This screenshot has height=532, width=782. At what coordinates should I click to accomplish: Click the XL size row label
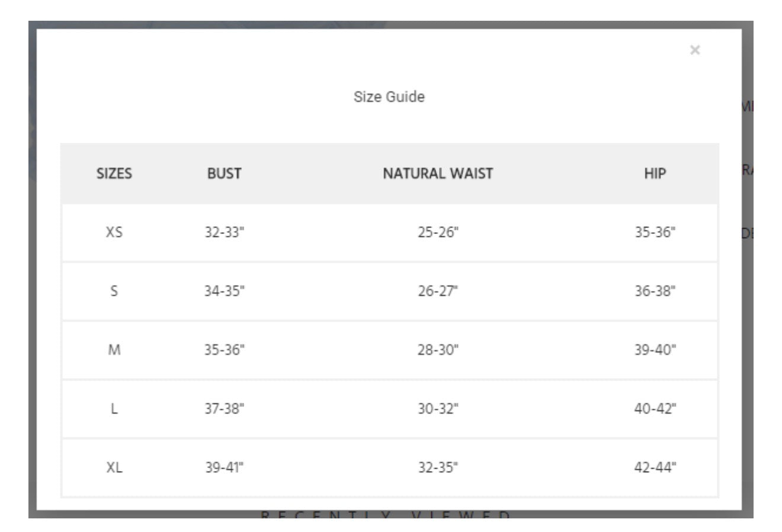click(114, 467)
